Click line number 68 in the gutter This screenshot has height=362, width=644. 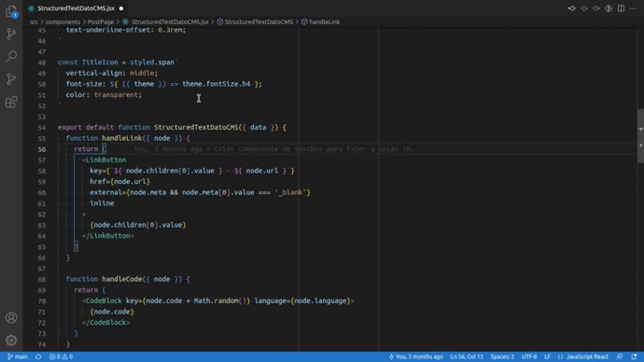point(41,279)
